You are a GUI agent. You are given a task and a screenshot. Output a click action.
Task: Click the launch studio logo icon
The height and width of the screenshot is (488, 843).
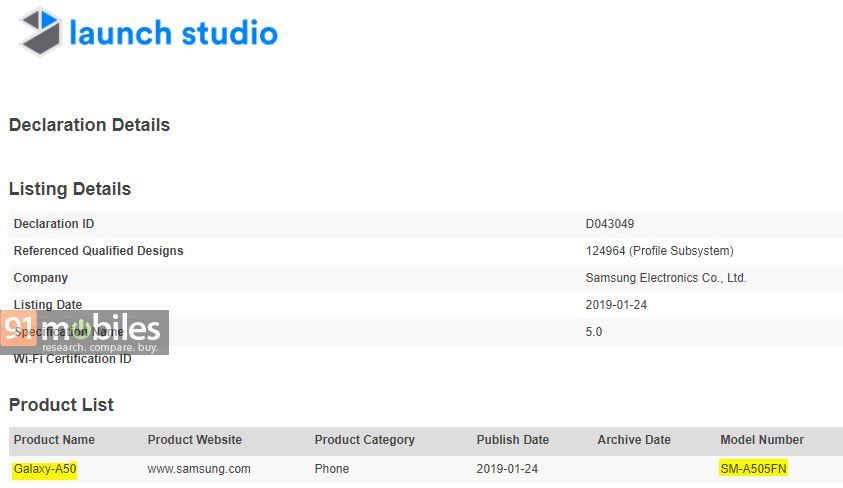pyautogui.click(x=40, y=31)
